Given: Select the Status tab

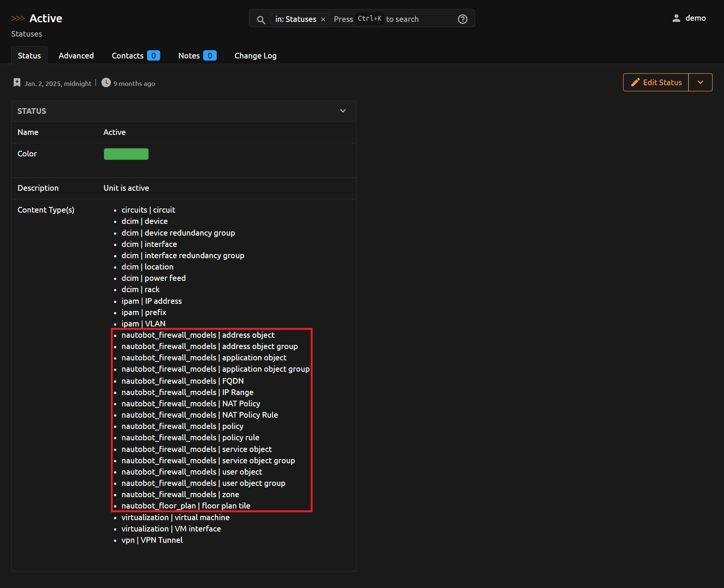Looking at the screenshot, I should click(29, 55).
